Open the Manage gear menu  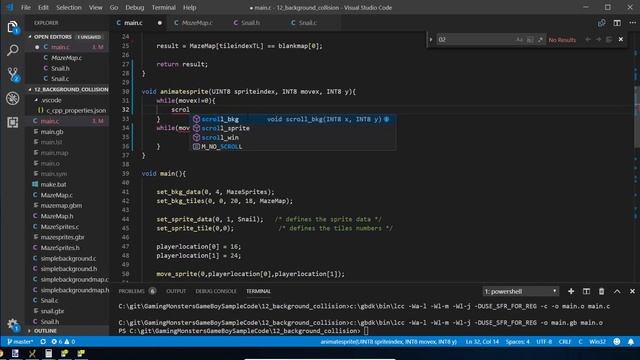(13, 325)
